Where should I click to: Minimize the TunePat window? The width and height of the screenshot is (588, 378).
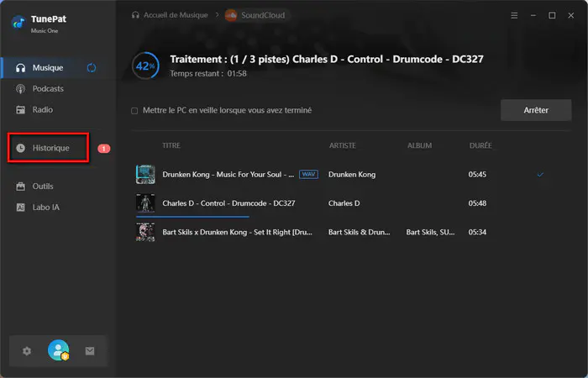click(x=533, y=15)
